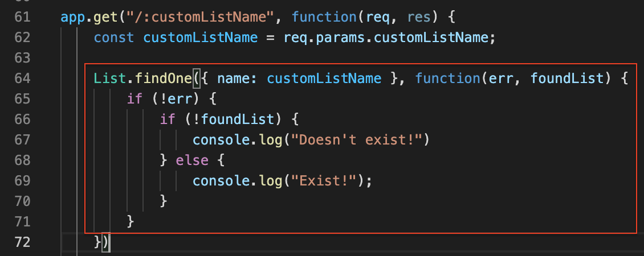Click 'List' identifier on line 64
Image resolution: width=644 pixels, height=256 pixels.
point(109,79)
